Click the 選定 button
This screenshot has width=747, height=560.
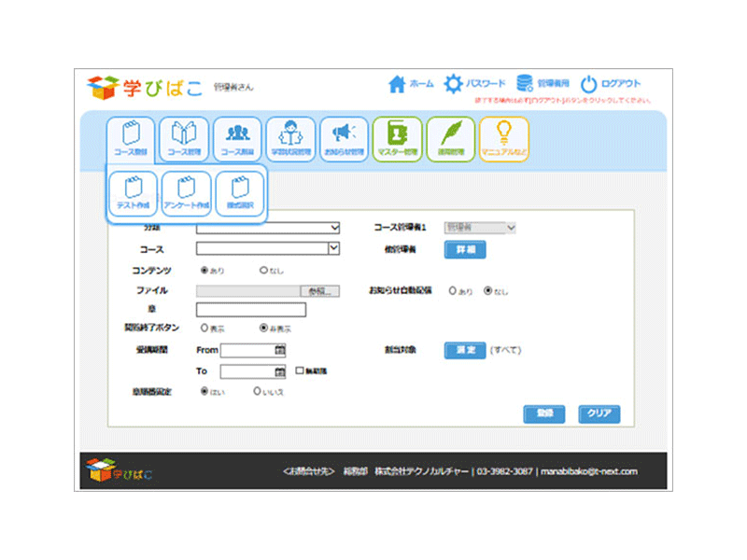(x=465, y=350)
